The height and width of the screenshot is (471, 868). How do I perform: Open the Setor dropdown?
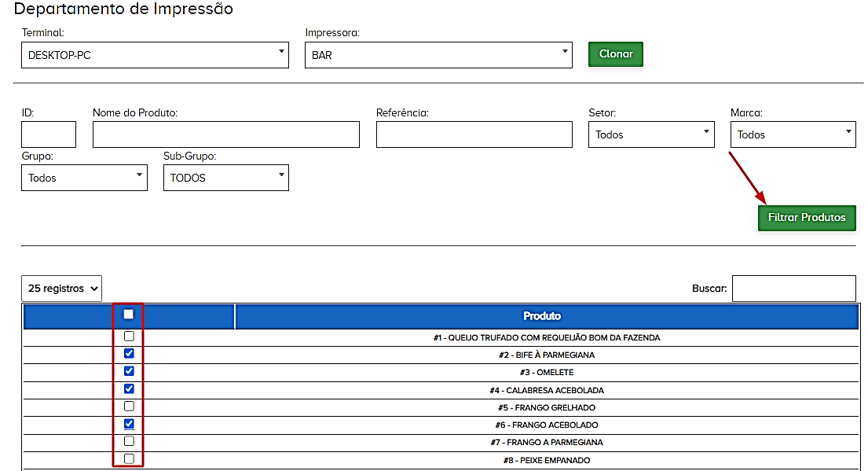[x=651, y=135]
